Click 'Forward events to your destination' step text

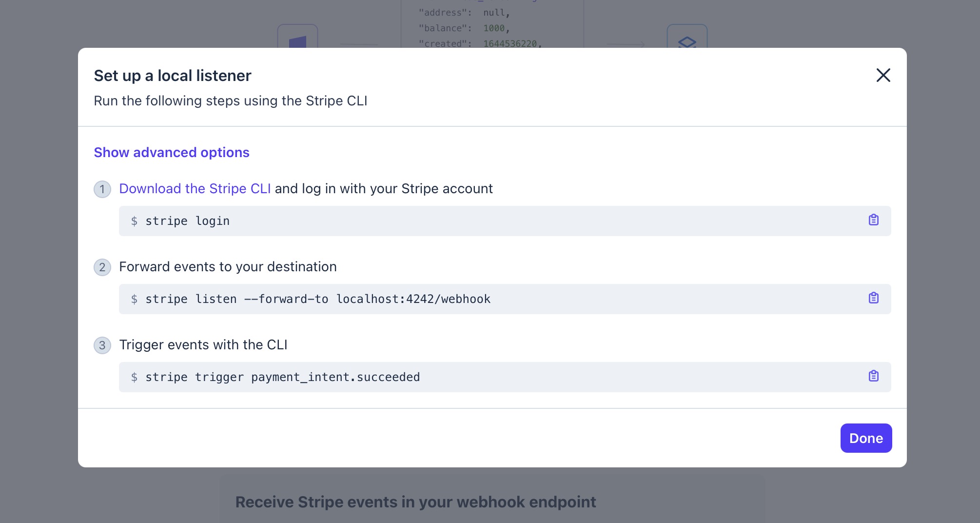228,266
